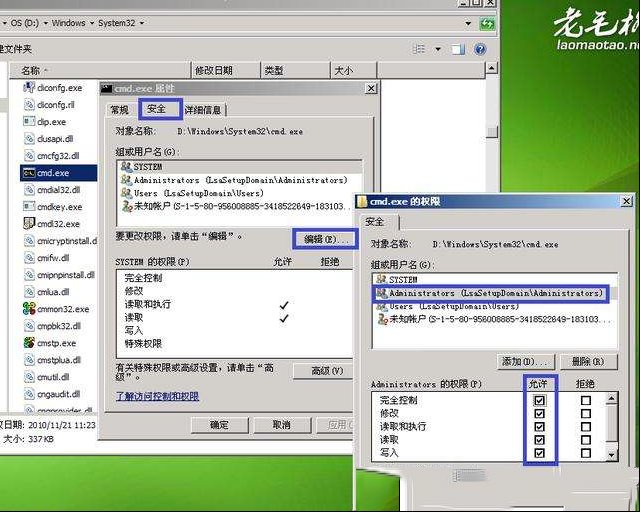This screenshot has width=640, height=512.
Task: Check Deny for 修改 in permissions dialog
Action: 586,414
